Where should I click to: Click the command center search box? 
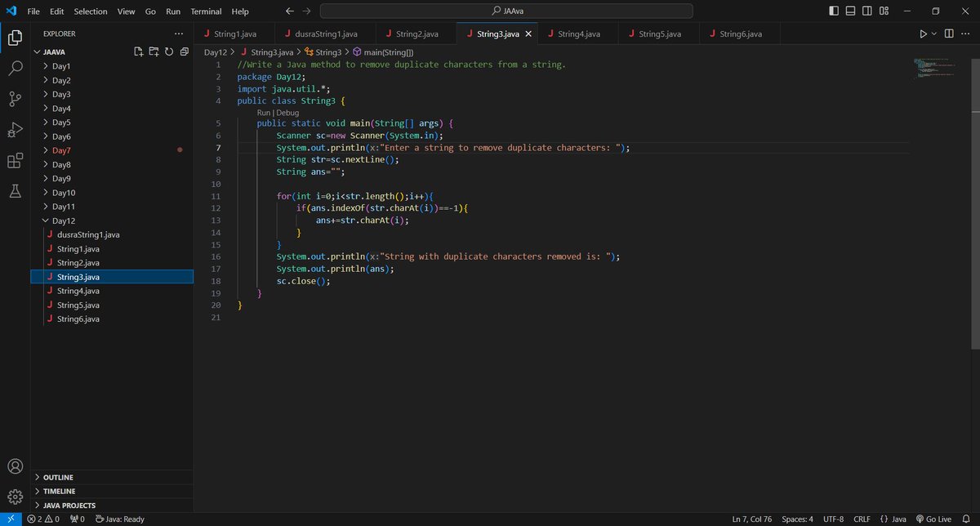[506, 11]
